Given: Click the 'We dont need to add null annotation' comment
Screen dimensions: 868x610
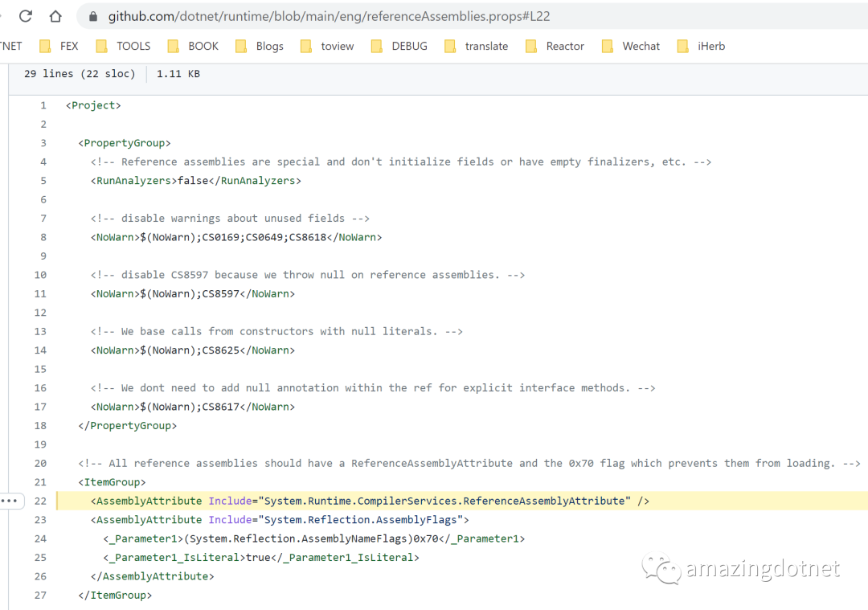Looking at the screenshot, I should click(373, 387).
